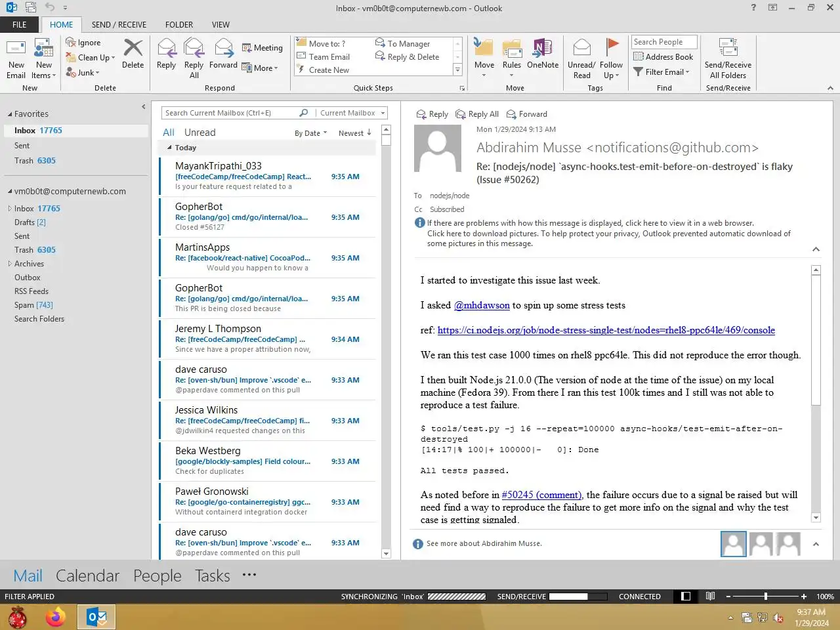The height and width of the screenshot is (630, 840).
Task: Click the Forward icon in the ribbon
Action: [x=223, y=54]
